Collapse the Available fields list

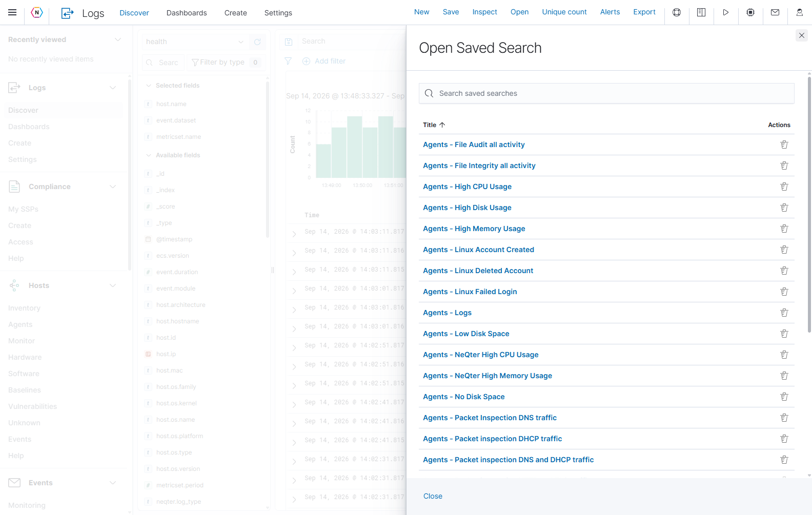point(149,155)
